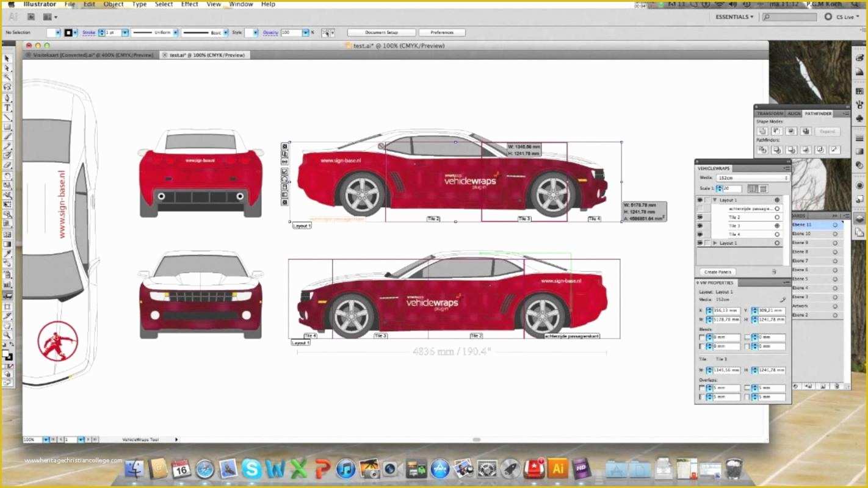Screen dimensions: 868x488
Task: Select the Rectangle tool
Action: pos(7,127)
